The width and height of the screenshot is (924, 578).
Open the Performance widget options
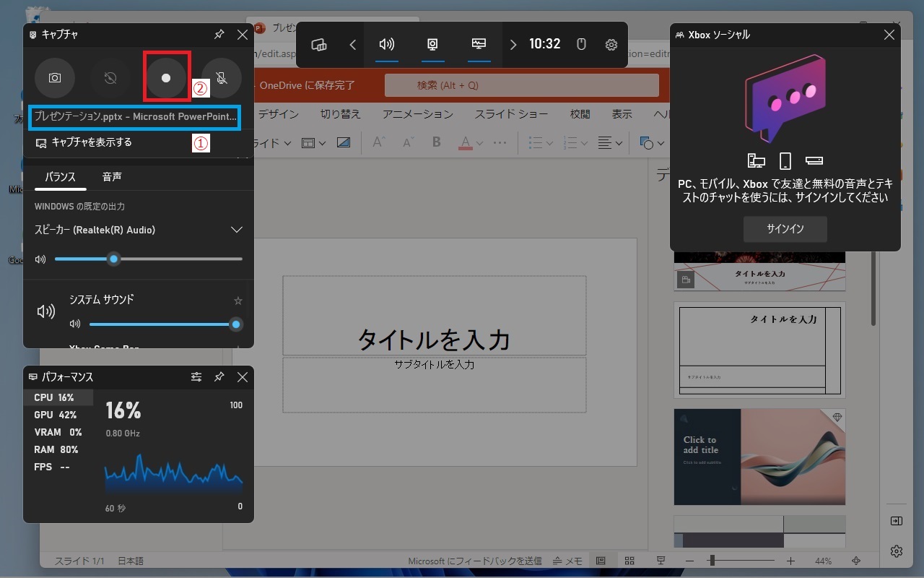click(x=196, y=376)
